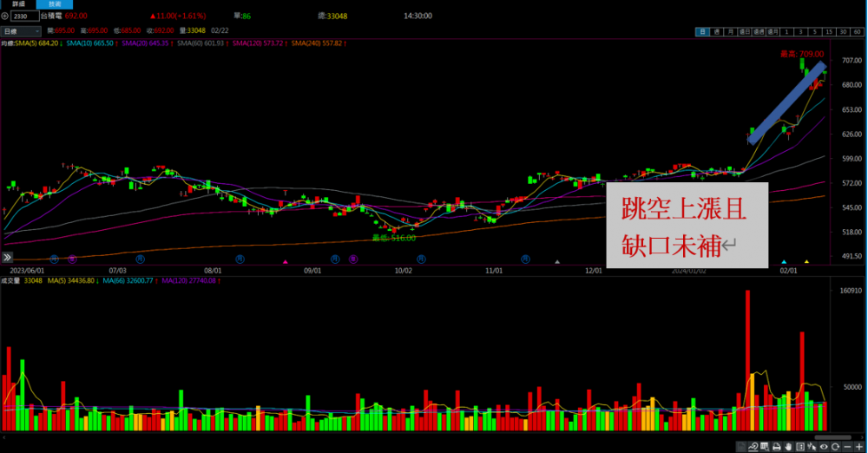Image resolution: width=868 pixels, height=453 pixels.
Task: Switch to the 詳細 tab
Action: tap(18, 4)
